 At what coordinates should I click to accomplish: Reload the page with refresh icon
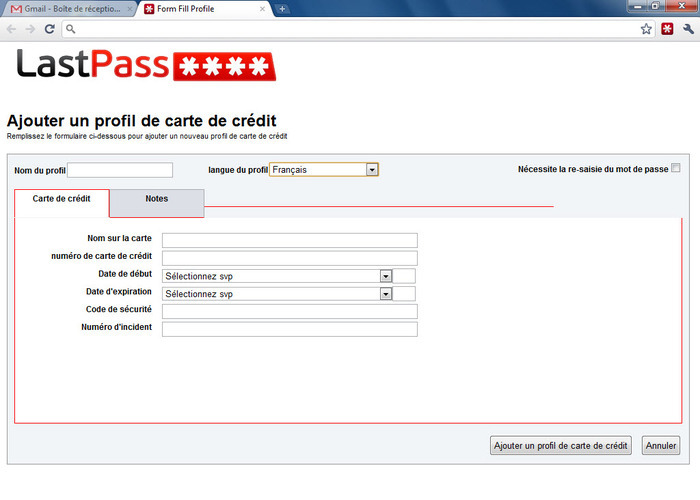pyautogui.click(x=50, y=29)
